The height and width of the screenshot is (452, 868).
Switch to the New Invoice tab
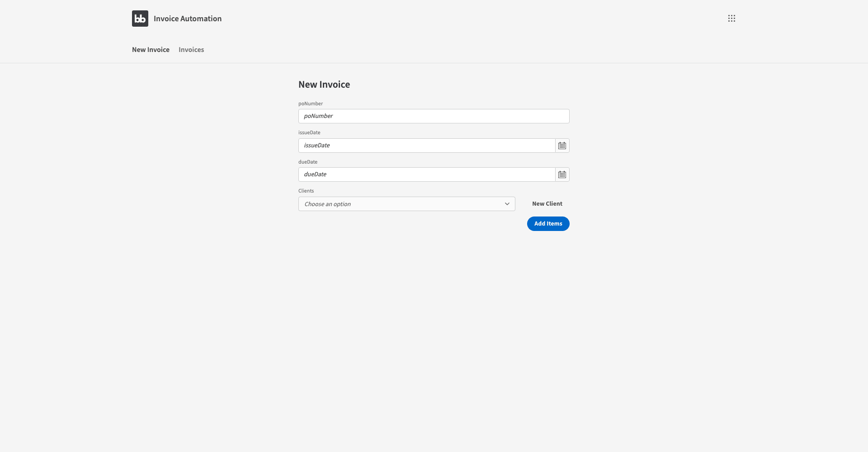[151, 50]
